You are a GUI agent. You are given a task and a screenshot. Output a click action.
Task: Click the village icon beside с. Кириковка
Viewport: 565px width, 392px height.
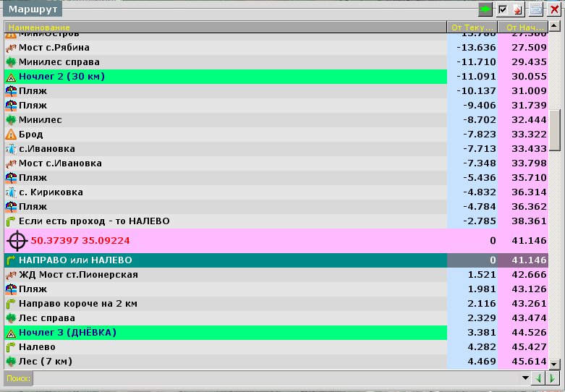click(x=11, y=192)
